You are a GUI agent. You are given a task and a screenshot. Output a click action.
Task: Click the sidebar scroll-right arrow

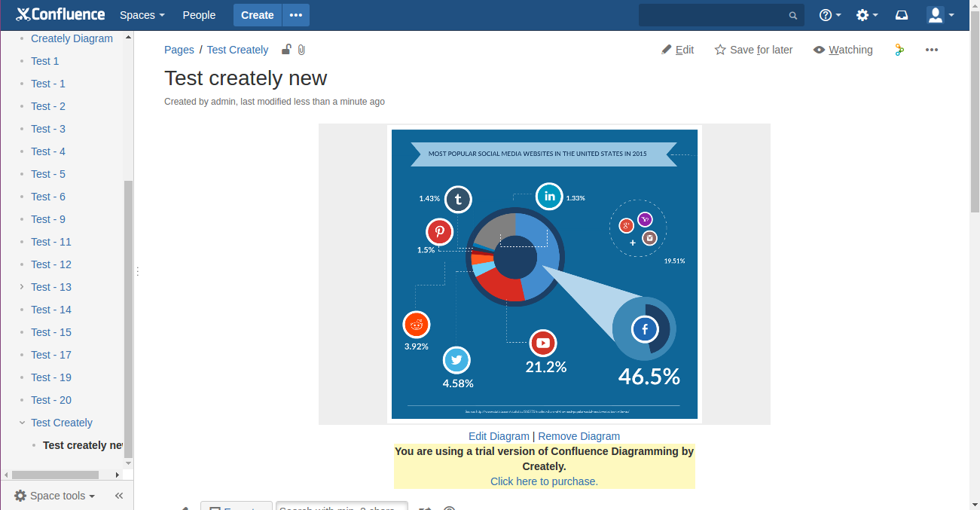coord(118,475)
